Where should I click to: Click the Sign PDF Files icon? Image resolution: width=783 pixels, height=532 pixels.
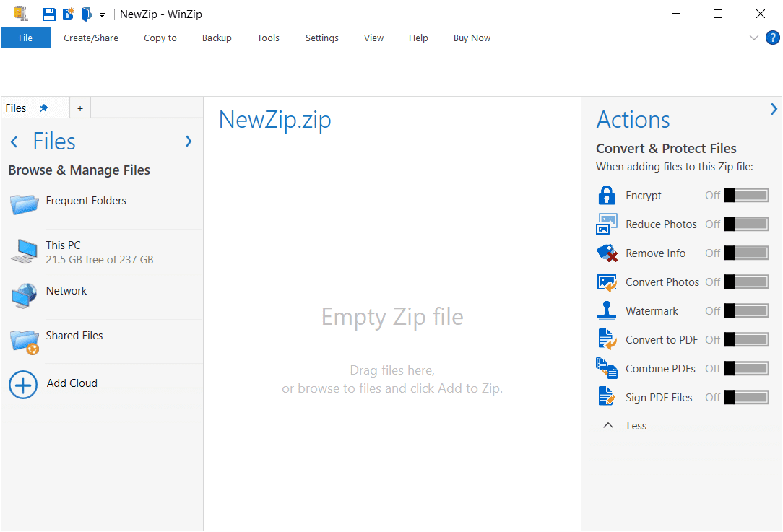pyautogui.click(x=607, y=397)
